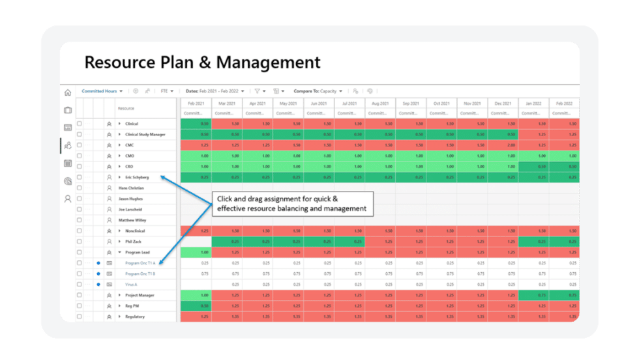Select the Resources people icon in sidebar

[68, 145]
